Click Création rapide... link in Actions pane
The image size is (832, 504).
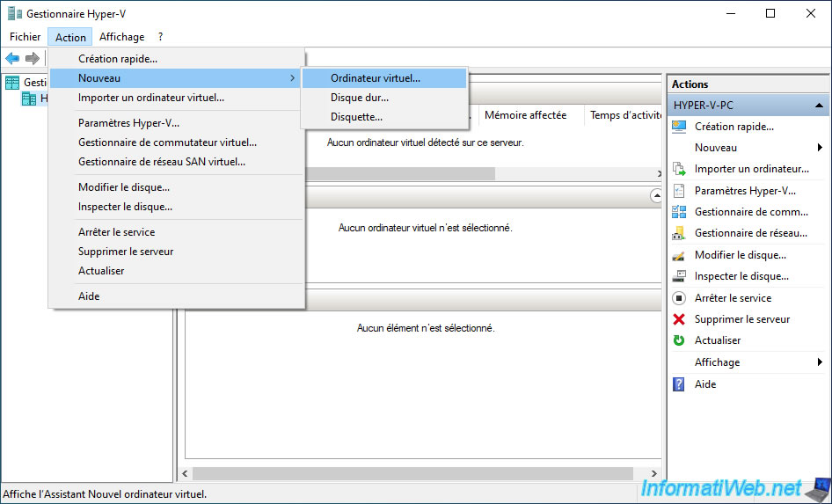(x=734, y=127)
